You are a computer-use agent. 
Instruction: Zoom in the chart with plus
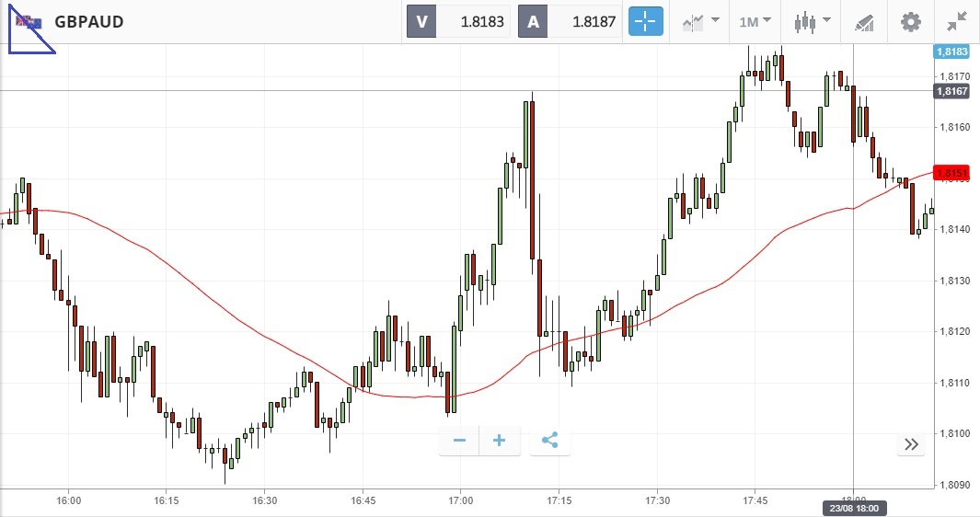click(x=500, y=441)
